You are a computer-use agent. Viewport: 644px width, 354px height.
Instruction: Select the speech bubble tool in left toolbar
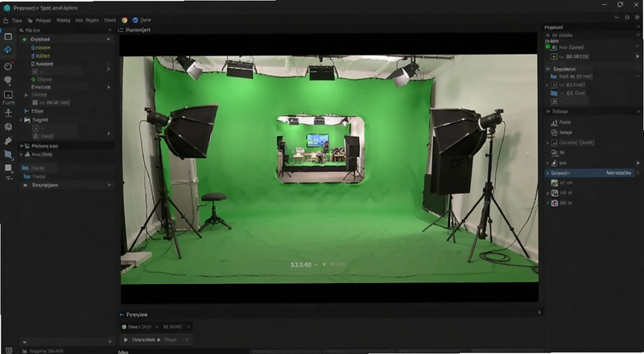tap(8, 80)
